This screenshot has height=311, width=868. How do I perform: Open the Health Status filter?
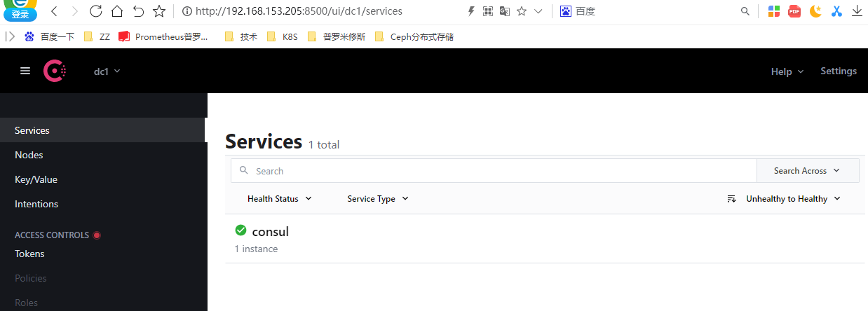(280, 199)
